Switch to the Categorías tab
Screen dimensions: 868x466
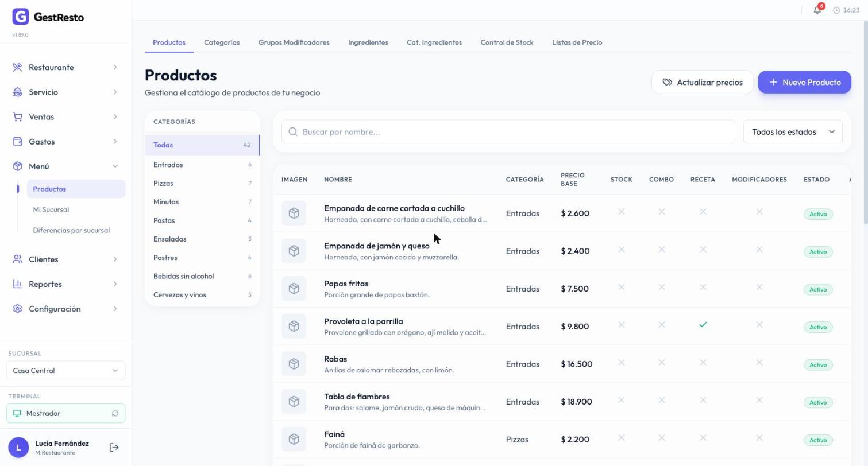pyautogui.click(x=222, y=42)
